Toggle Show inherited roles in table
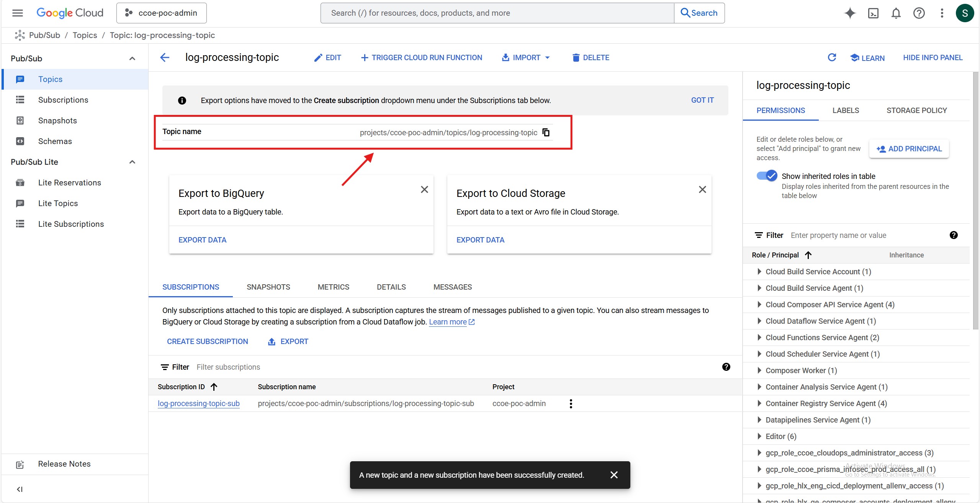The width and height of the screenshot is (980, 503). pos(767,176)
